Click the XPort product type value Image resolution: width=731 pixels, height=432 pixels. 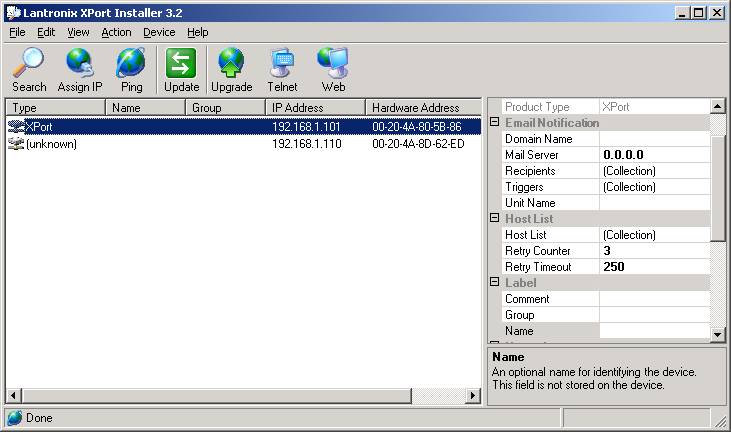[x=615, y=107]
